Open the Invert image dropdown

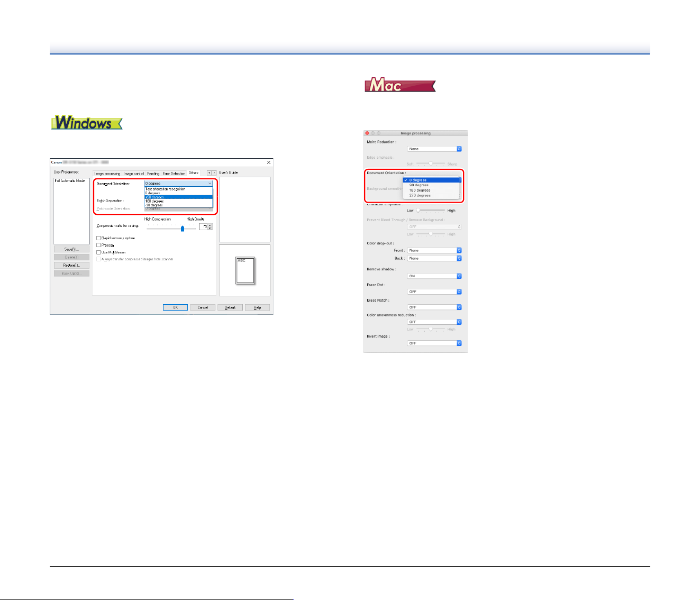(434, 343)
